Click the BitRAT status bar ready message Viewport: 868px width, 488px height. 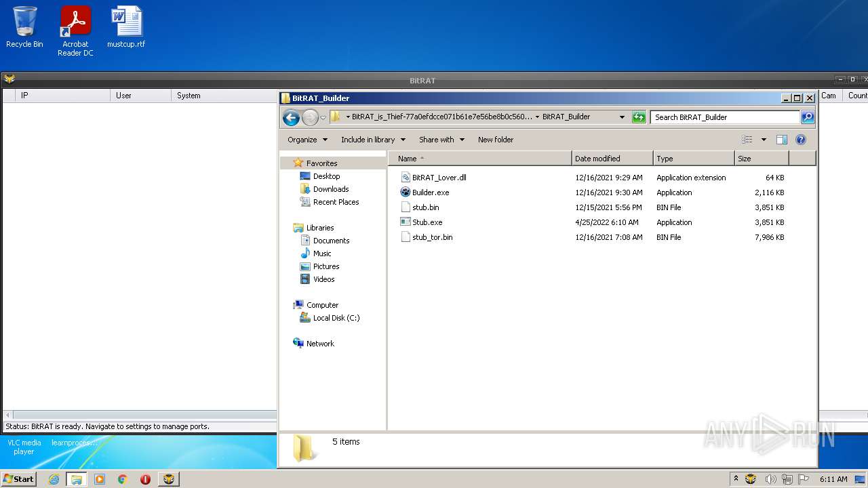point(107,426)
